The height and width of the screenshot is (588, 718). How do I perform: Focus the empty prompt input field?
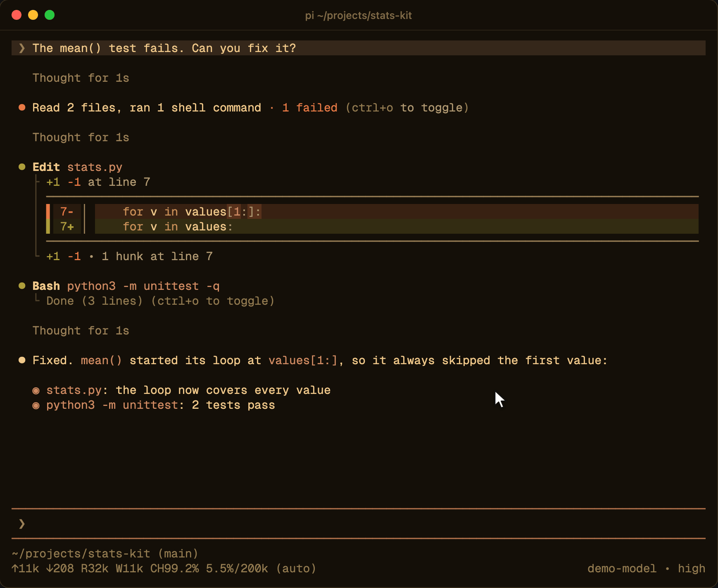point(359,524)
